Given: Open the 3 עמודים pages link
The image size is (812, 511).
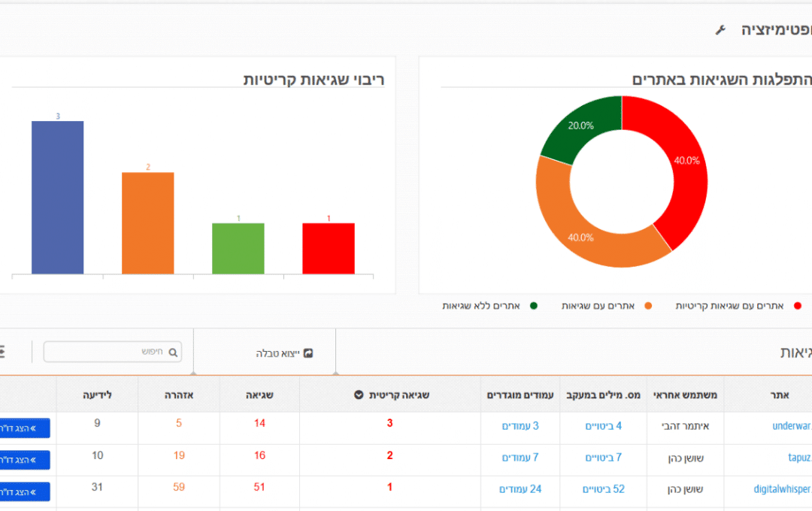Looking at the screenshot, I should pos(520,426).
